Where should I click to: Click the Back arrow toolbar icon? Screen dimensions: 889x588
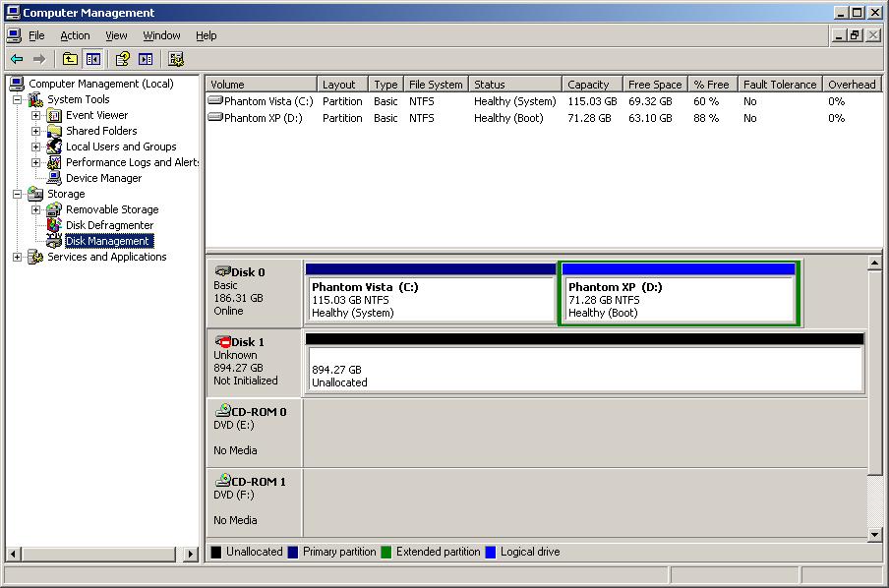coord(17,59)
